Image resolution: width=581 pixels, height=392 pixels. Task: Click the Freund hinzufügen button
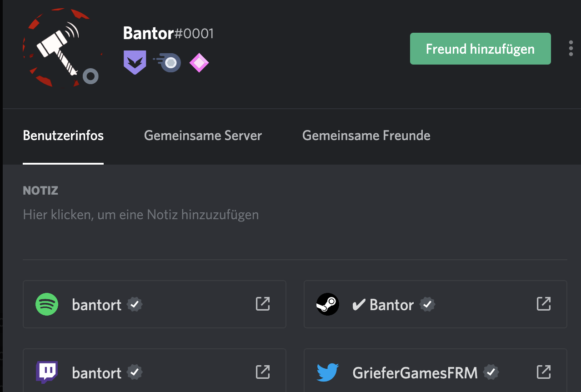481,49
